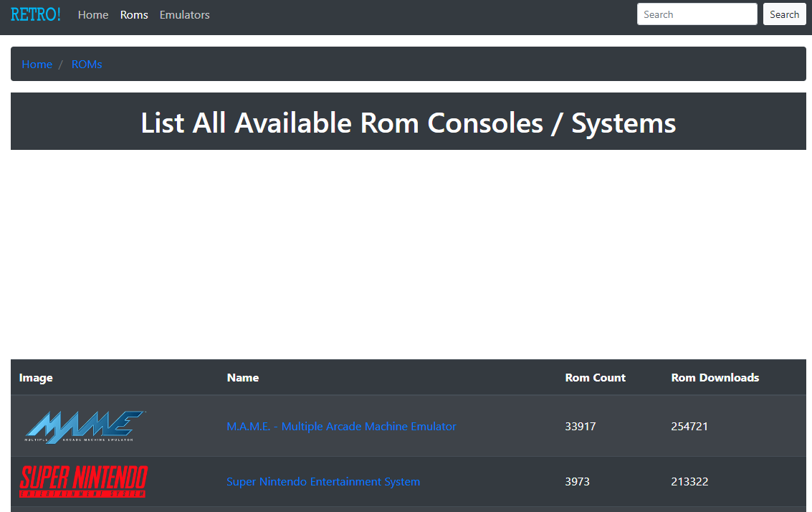Click the Name column header

[243, 377]
